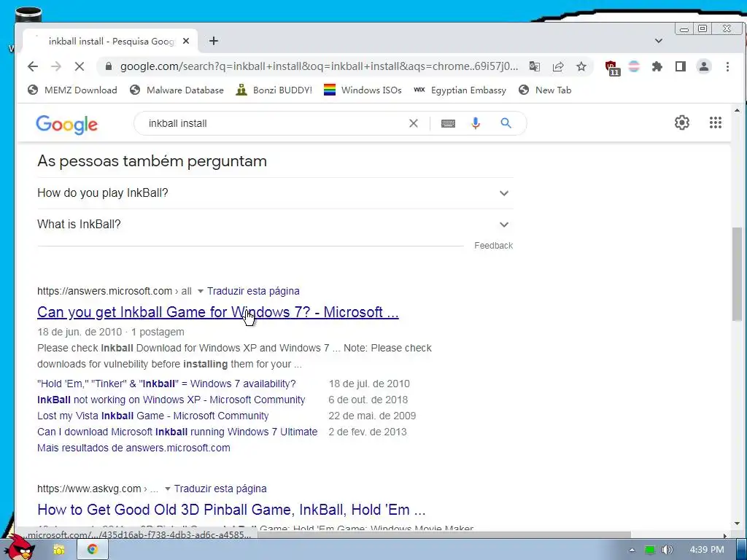Viewport: 747px width, 560px height.
Task: Open the Chrome profile avatar
Action: point(704,66)
